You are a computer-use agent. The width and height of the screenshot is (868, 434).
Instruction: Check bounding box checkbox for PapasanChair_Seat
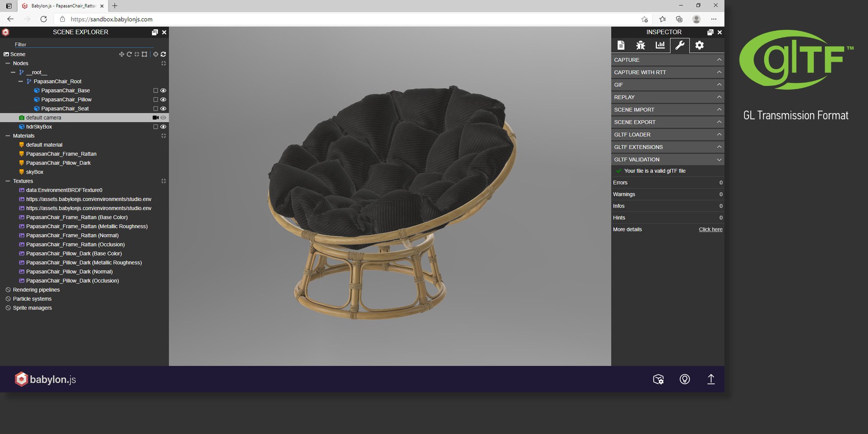pos(156,108)
